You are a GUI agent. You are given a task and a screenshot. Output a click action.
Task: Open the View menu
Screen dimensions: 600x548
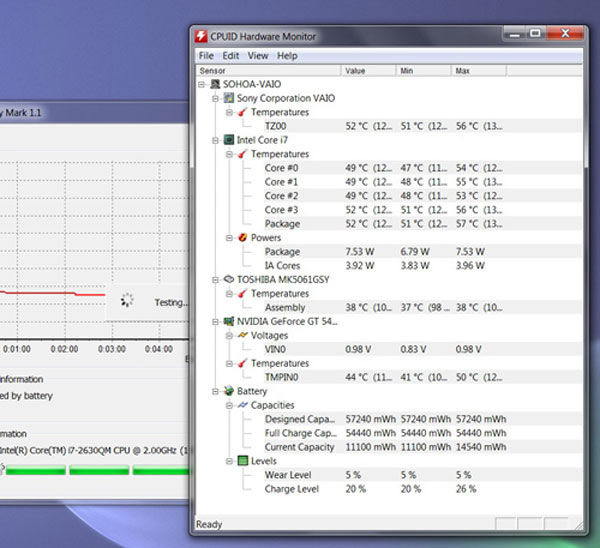pos(258,56)
